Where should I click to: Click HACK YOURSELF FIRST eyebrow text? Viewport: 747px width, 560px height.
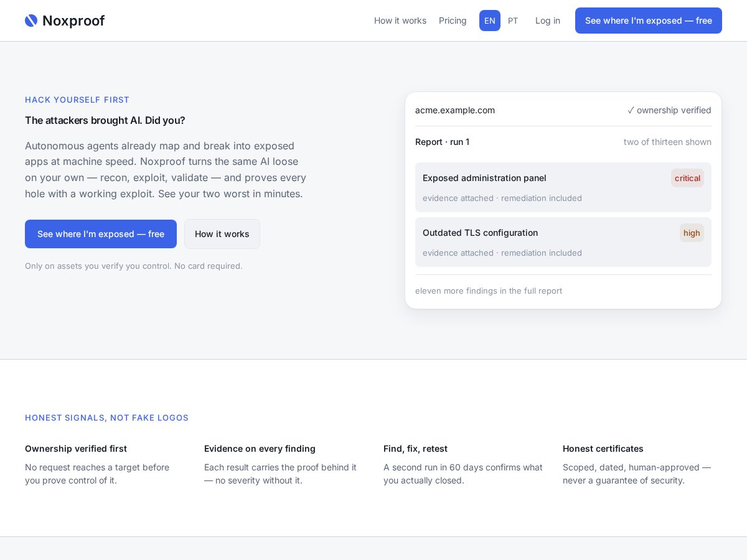click(77, 100)
